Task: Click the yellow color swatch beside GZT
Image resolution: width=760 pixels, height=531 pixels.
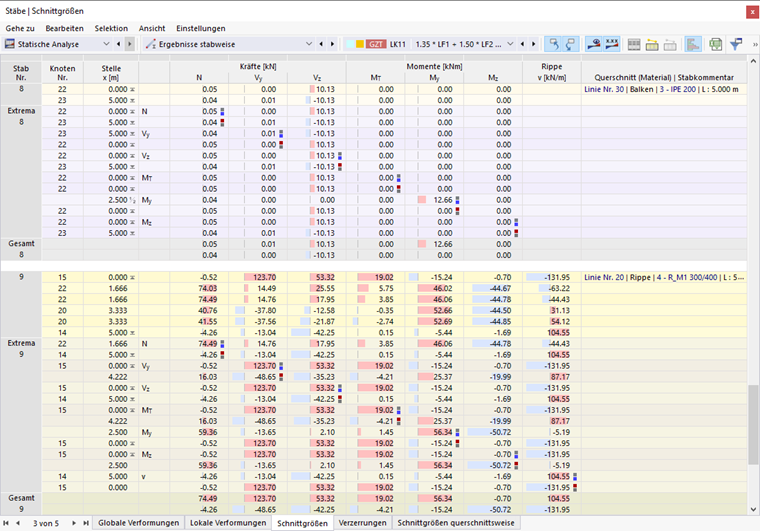Action: pos(360,44)
